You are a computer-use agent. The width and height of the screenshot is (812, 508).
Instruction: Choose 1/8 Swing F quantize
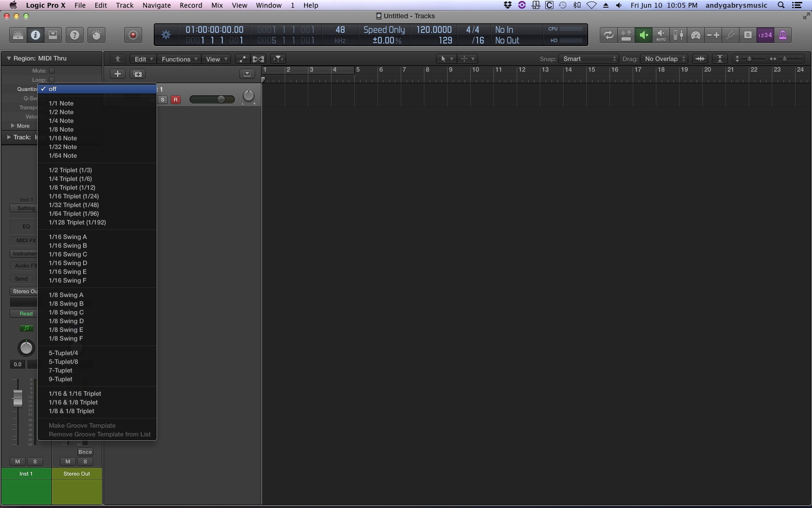[x=97, y=339]
